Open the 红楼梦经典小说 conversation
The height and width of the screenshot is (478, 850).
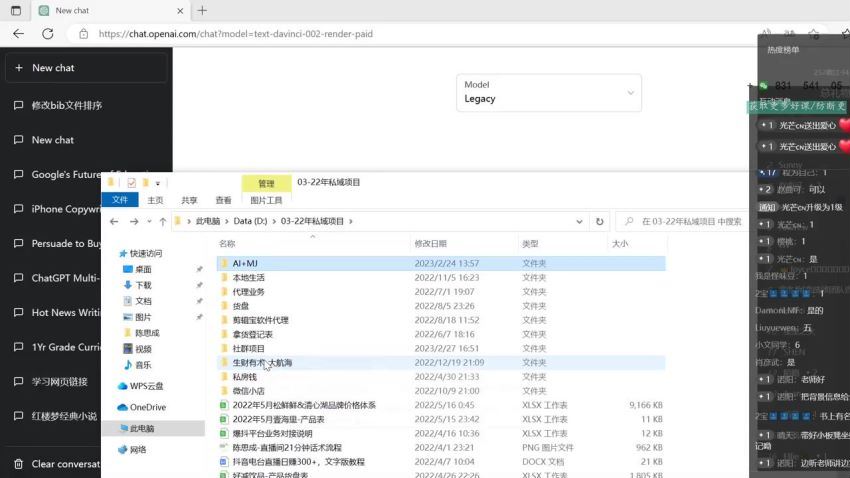click(x=53, y=416)
